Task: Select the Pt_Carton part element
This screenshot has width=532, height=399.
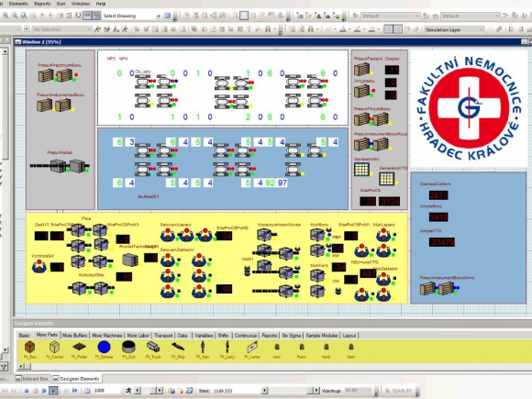Action: 55,347
